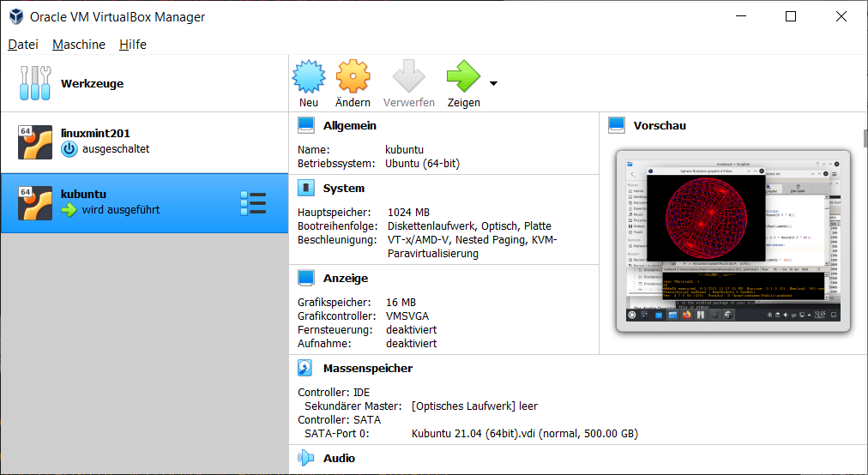Click the Neu (new VM) toolbar icon
The width and height of the screenshot is (868, 475).
pos(309,77)
